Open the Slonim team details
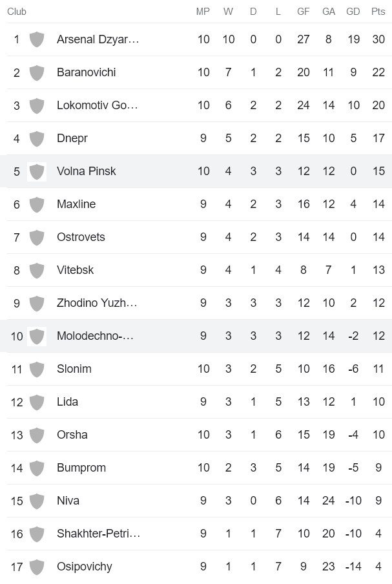The image size is (392, 584). pyautogui.click(x=74, y=369)
